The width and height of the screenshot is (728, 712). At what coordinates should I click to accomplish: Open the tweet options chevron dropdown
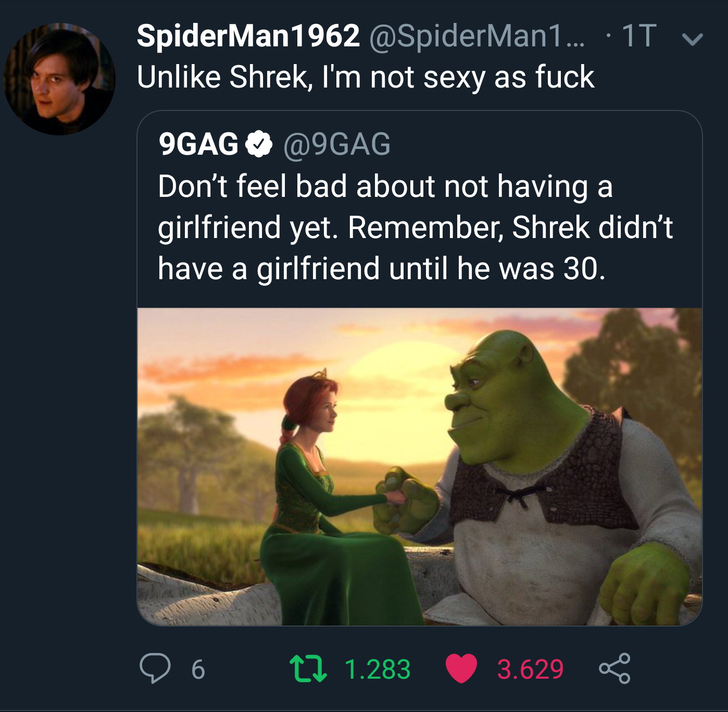[x=692, y=39]
